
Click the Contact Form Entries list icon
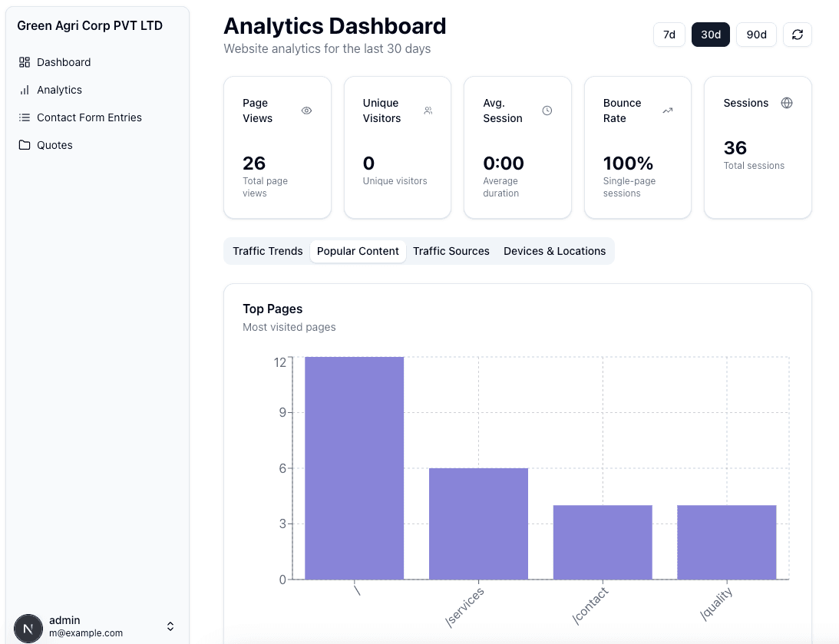26,117
